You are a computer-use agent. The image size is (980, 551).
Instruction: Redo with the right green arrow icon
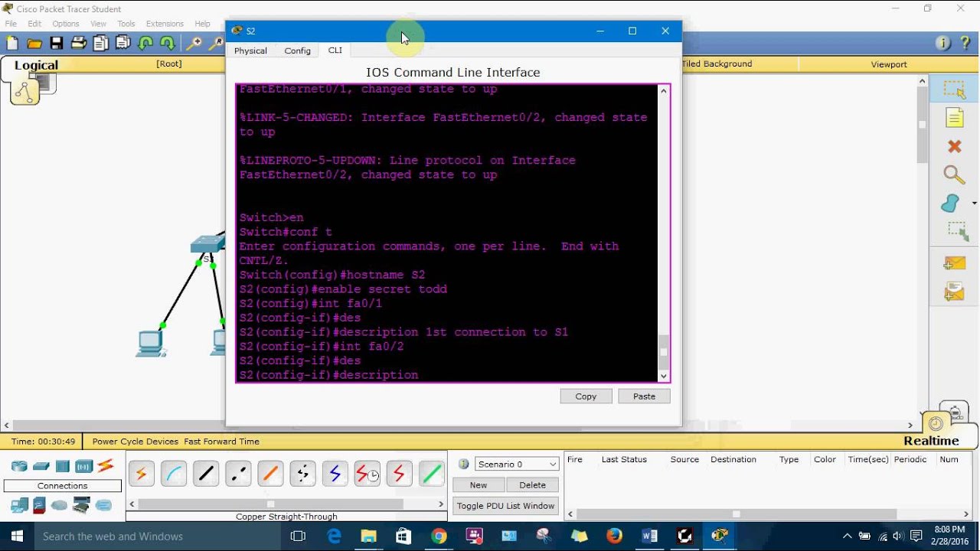pyautogui.click(x=167, y=44)
